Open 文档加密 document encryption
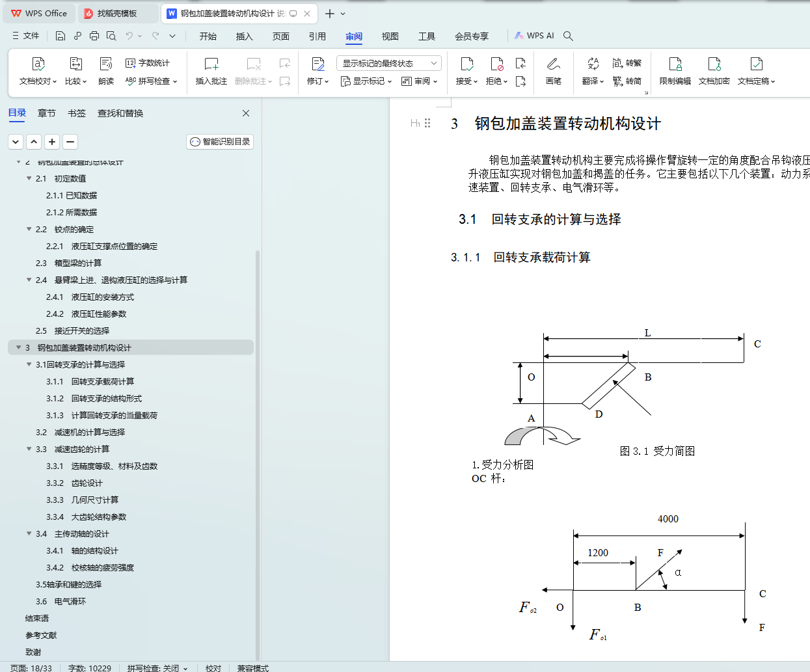This screenshot has width=810, height=672. [714, 72]
